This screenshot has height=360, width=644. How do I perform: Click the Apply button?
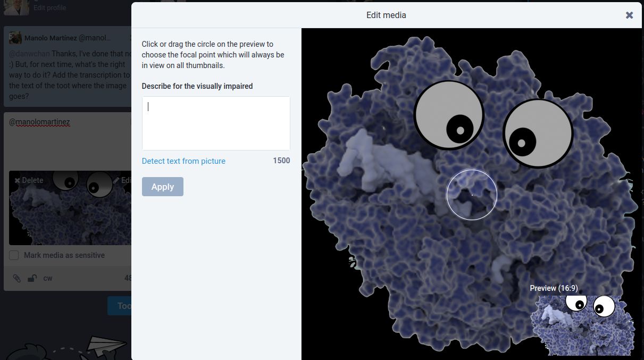162,187
